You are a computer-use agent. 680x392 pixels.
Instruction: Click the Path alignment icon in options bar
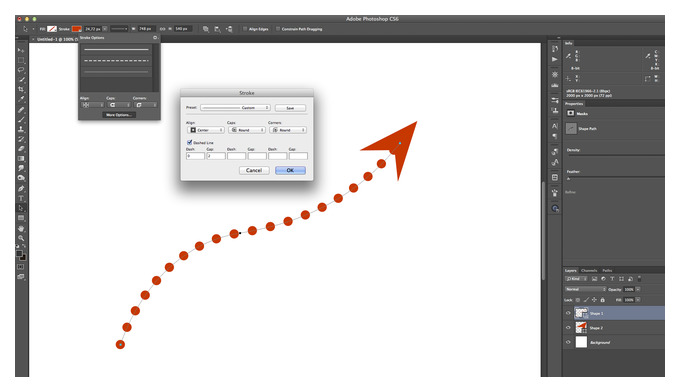coord(217,29)
